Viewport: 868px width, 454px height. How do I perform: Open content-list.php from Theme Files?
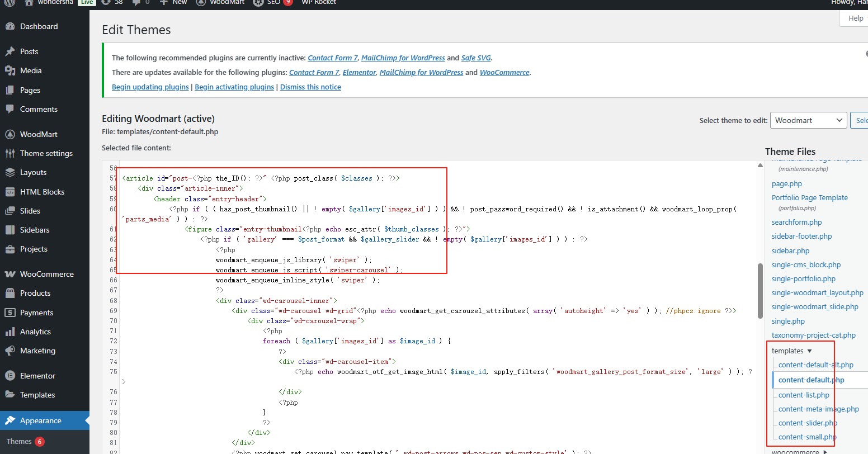(x=803, y=394)
